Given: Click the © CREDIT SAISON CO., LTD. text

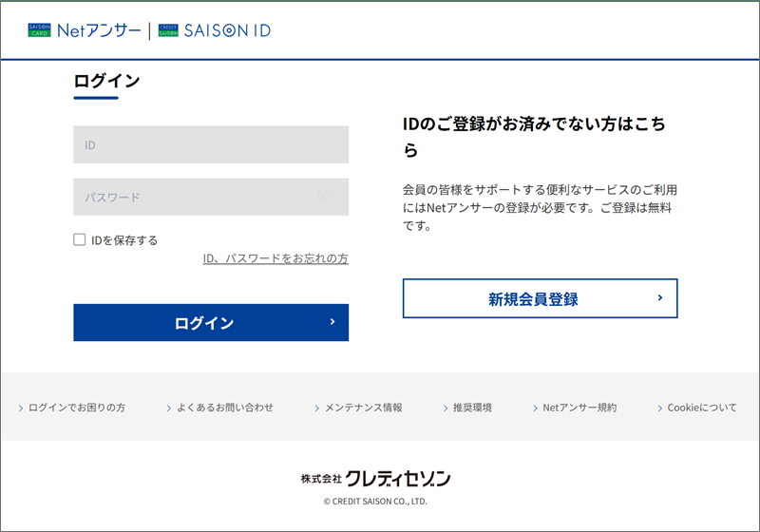Looking at the screenshot, I should [375, 502].
